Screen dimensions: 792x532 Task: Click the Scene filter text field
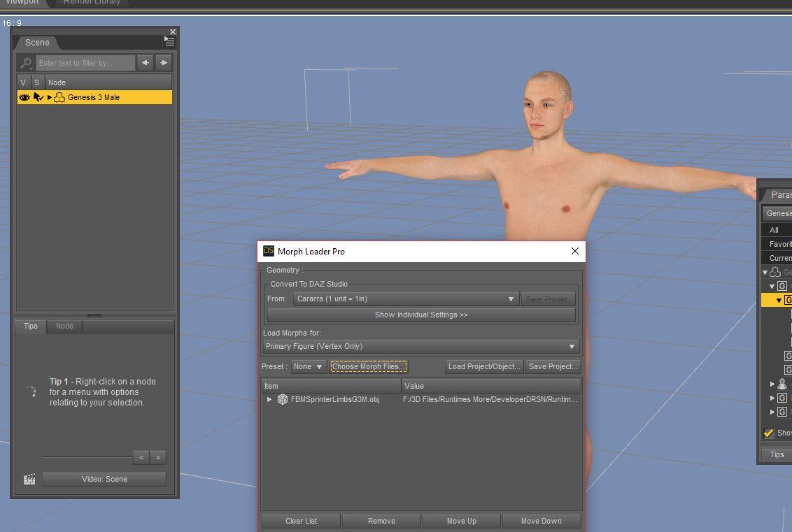point(85,63)
